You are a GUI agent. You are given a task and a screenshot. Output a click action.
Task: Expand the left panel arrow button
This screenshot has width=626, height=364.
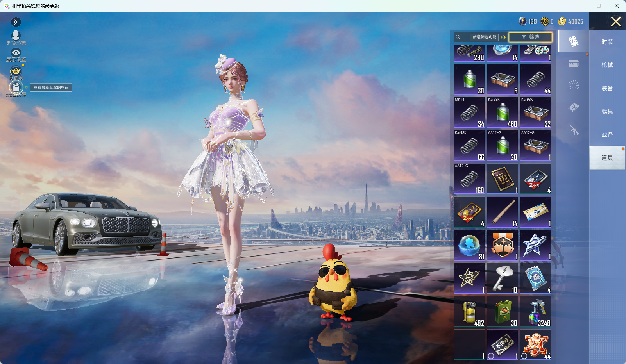pyautogui.click(x=16, y=22)
